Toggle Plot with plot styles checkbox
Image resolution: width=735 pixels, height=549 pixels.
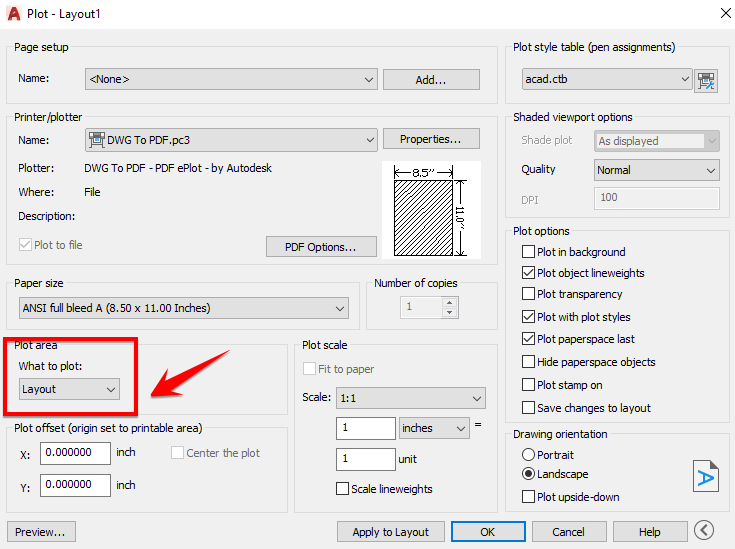(528, 317)
